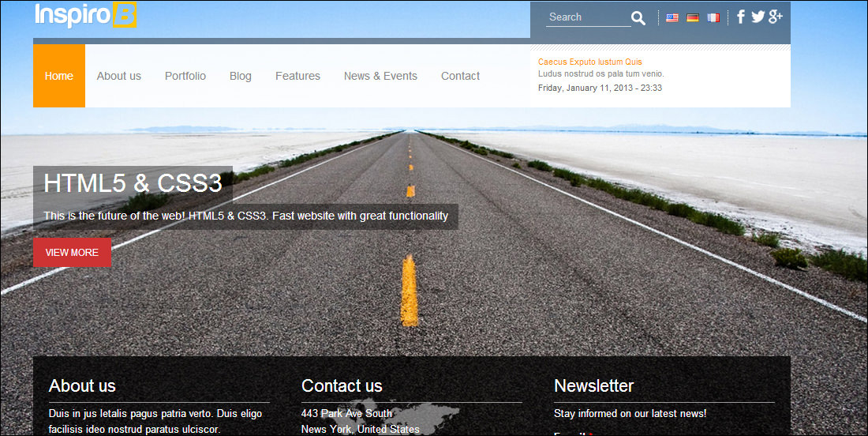The image size is (868, 436).
Task: Open the About us menu item
Action: pos(119,76)
